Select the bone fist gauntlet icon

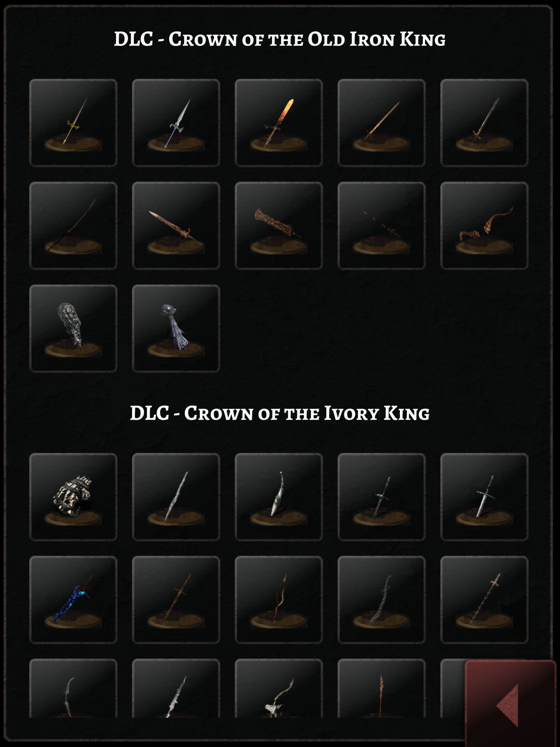73,497
